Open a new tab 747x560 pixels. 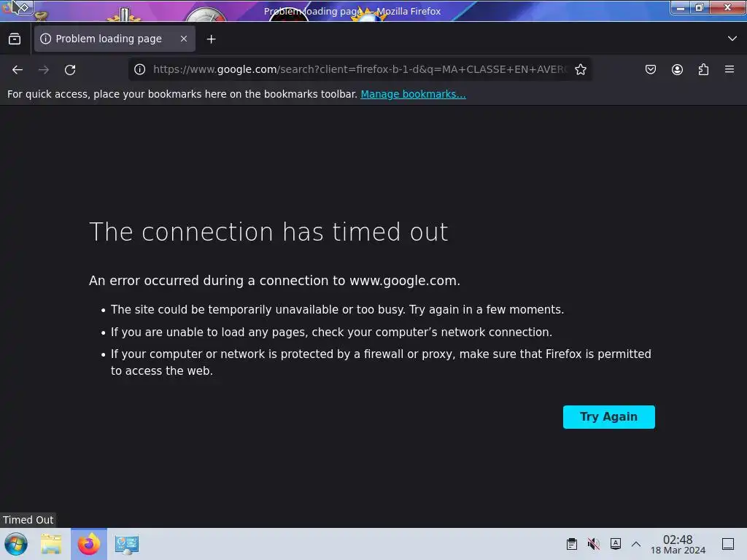click(211, 39)
